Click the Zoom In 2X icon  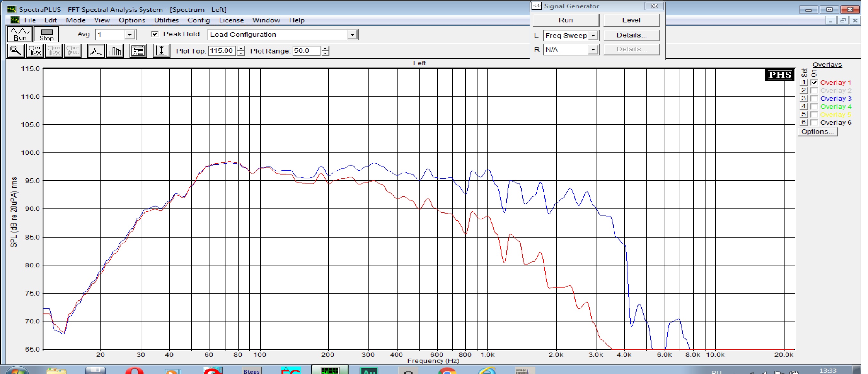point(35,51)
